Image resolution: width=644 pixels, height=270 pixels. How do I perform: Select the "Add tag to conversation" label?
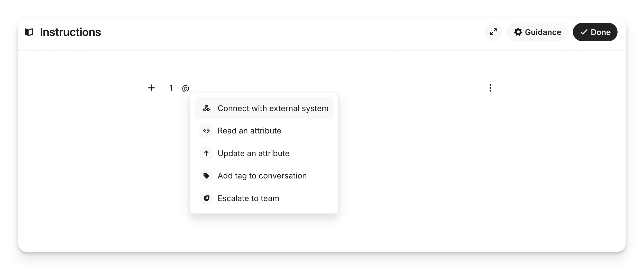[262, 176]
